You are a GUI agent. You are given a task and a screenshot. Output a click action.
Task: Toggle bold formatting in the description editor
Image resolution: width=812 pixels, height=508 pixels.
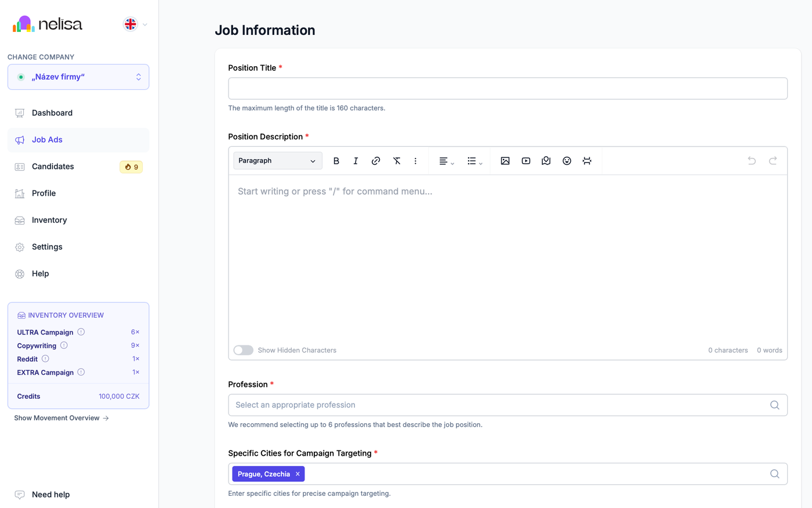coord(336,161)
